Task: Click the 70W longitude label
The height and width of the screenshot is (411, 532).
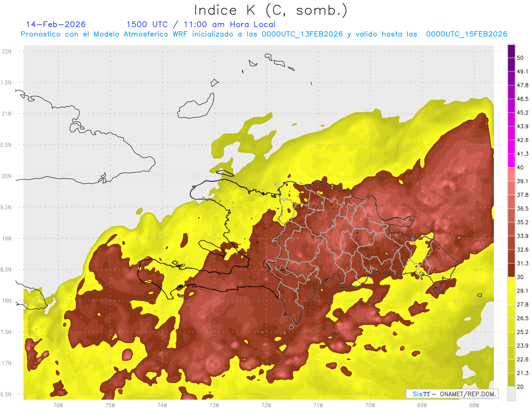Action: click(x=370, y=405)
